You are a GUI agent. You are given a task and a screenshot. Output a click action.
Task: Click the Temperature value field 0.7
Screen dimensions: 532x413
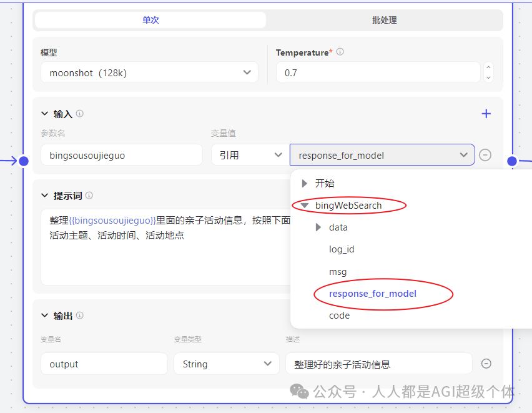pyautogui.click(x=378, y=72)
